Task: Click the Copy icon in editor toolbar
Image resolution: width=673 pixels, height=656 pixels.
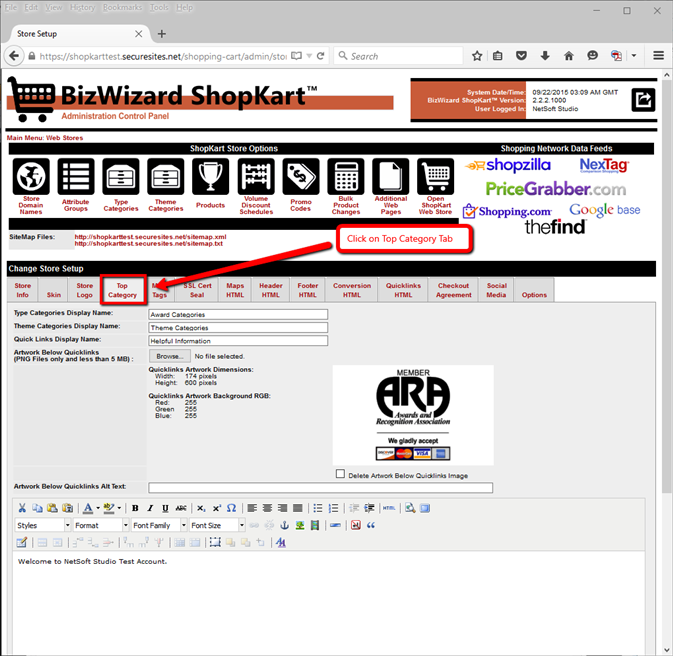Action: click(x=37, y=508)
